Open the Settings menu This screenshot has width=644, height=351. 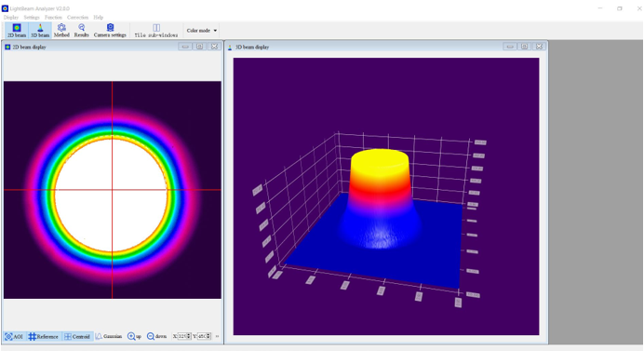[32, 18]
